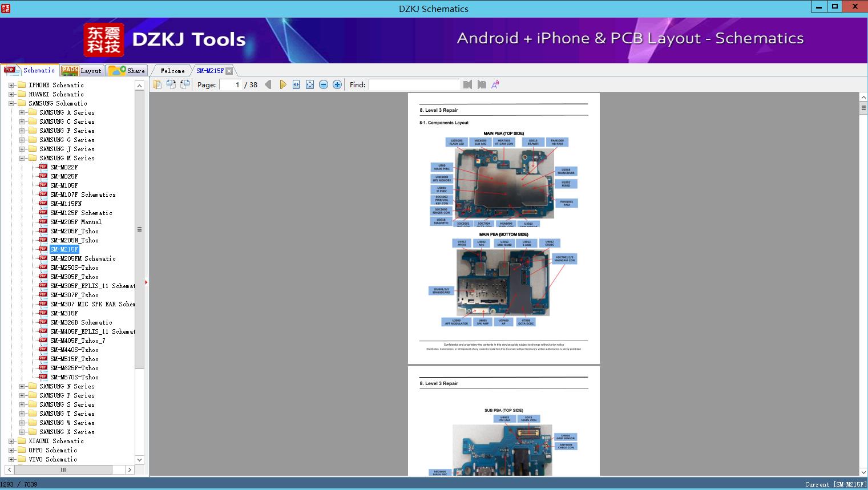Click the SM-M022F PDF icon
868x490 pixels.
pyautogui.click(x=43, y=167)
